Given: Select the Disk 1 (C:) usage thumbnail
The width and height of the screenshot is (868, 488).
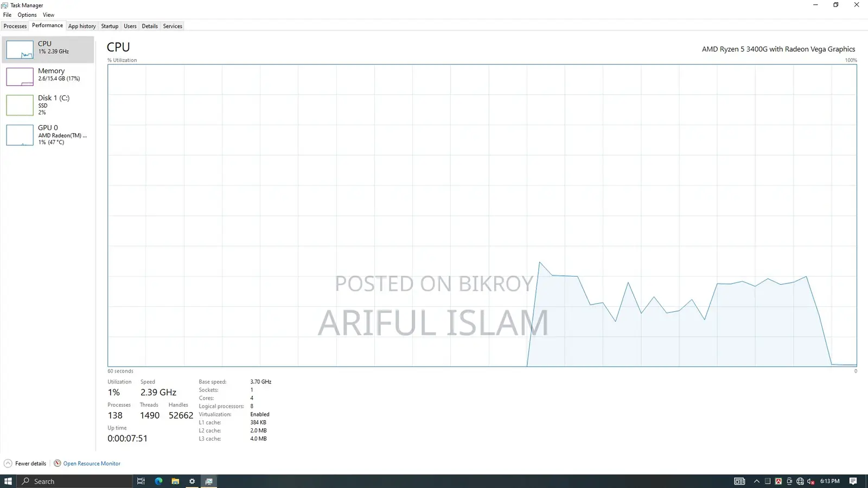Looking at the screenshot, I should [x=20, y=105].
